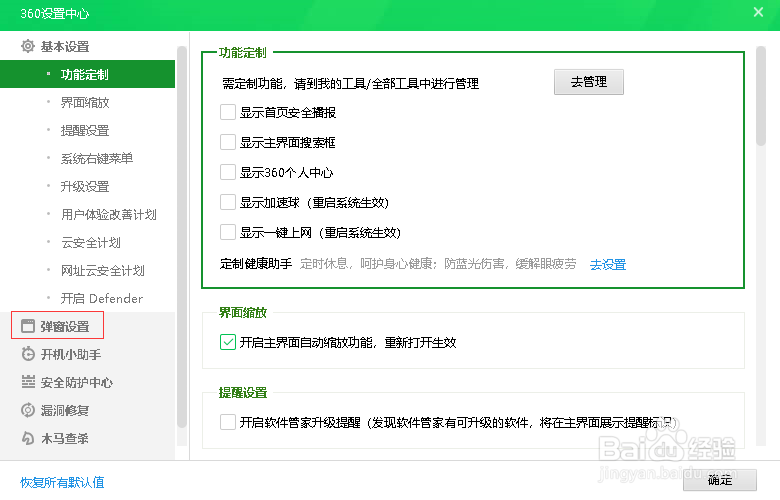This screenshot has width=780, height=500.
Task: Expand 弹窗设置 section
Action: point(65,326)
